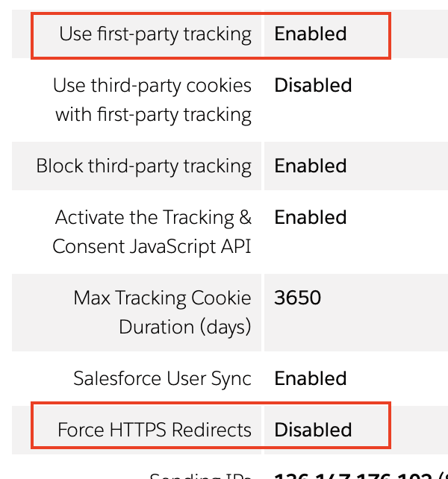Click the Sending IPs address value
This screenshot has height=479, width=448.
[361, 475]
